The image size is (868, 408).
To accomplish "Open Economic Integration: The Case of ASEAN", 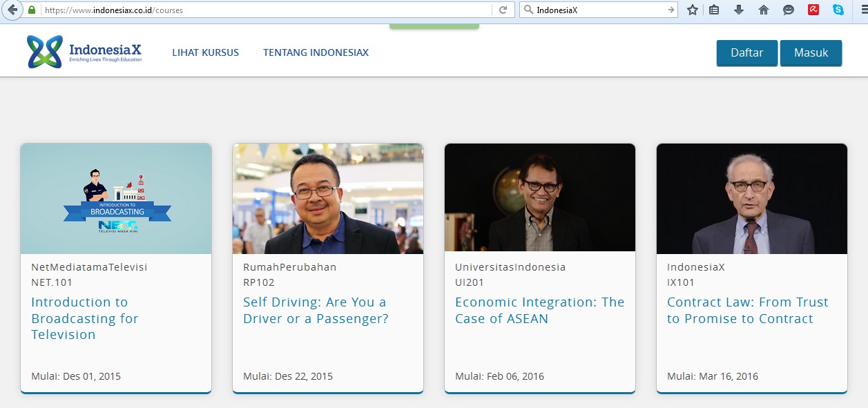I will 539,311.
